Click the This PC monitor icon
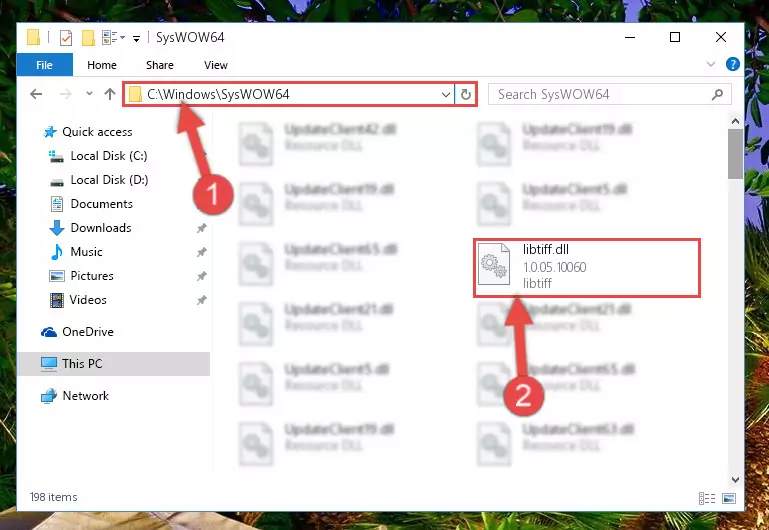 [x=49, y=364]
